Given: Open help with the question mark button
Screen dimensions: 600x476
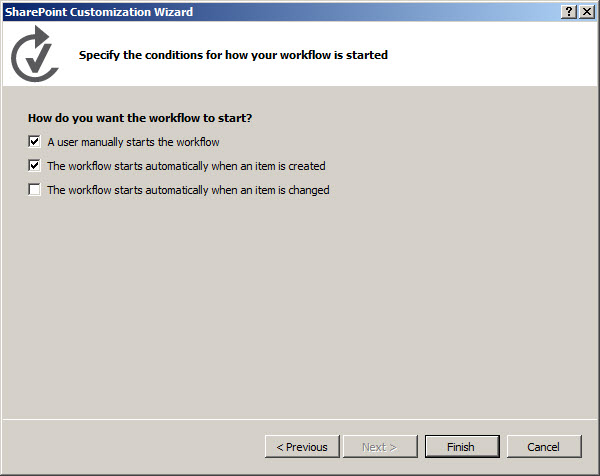Looking at the screenshot, I should 569,12.
